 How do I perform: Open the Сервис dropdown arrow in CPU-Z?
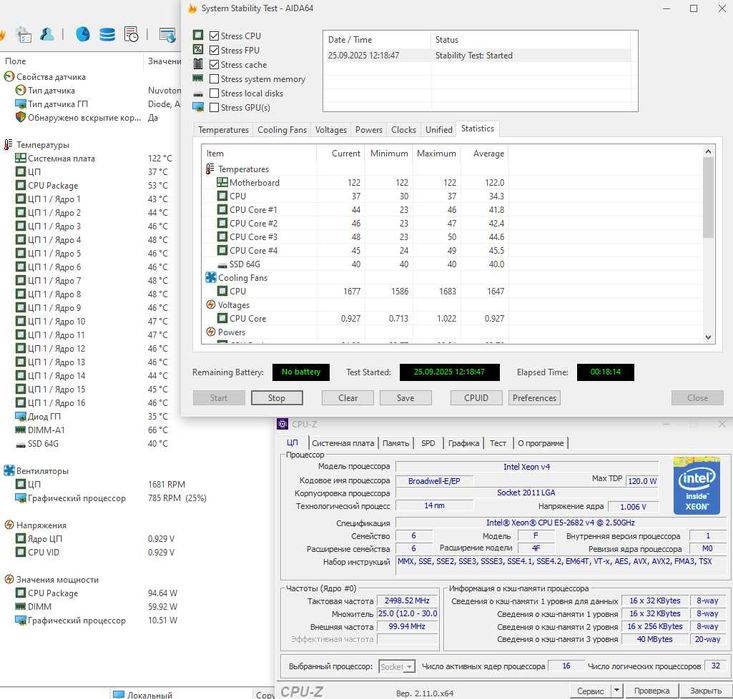pos(617,690)
